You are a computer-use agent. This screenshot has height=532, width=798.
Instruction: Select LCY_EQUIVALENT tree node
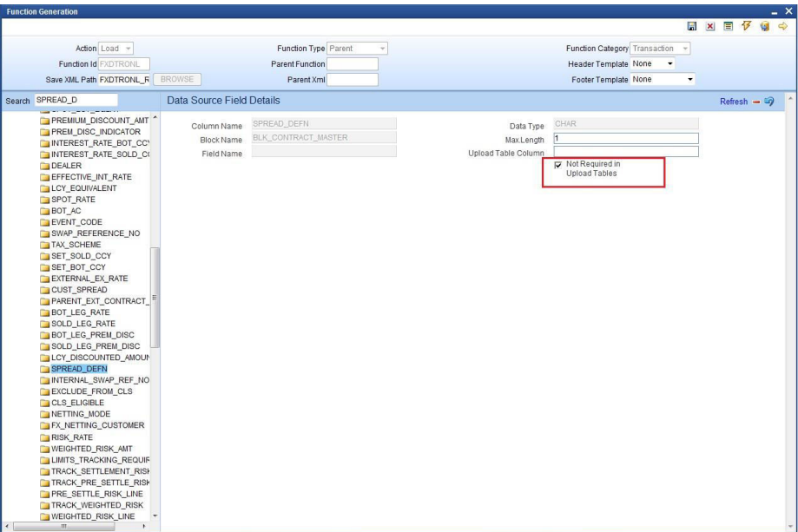pos(84,188)
